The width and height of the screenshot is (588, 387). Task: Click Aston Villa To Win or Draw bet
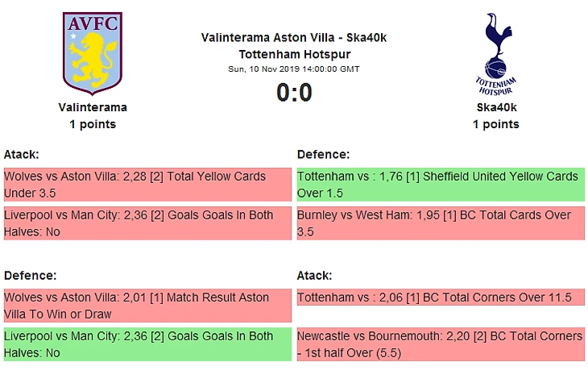coord(147,306)
